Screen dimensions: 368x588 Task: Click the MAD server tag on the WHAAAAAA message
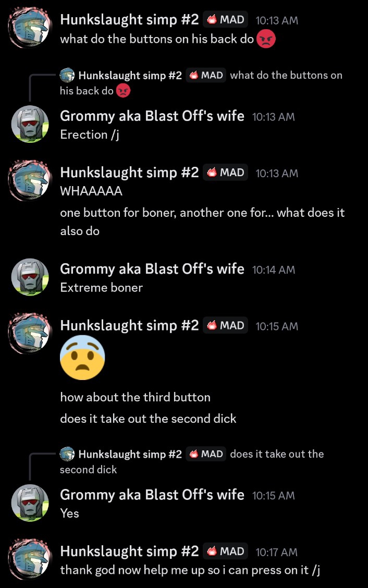(x=226, y=173)
